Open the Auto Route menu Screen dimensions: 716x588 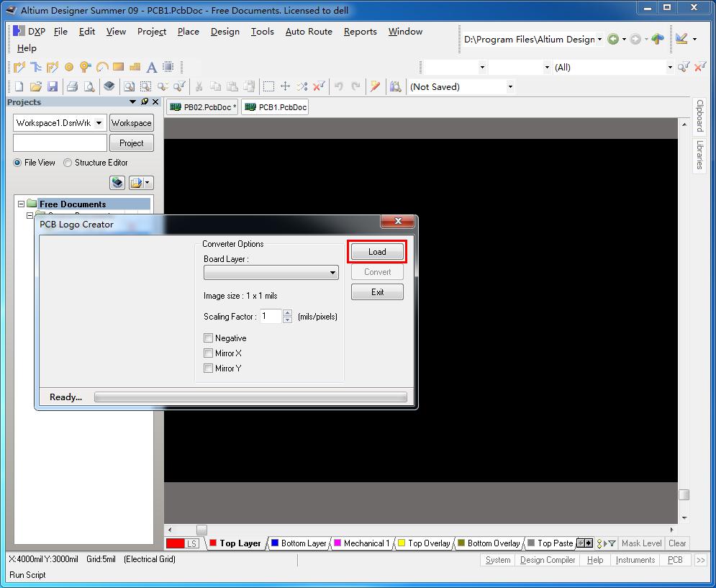click(309, 32)
